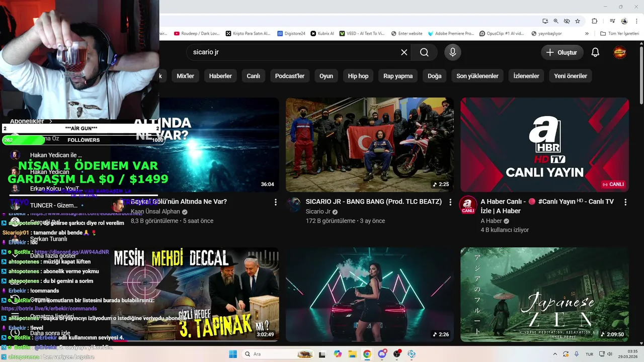Viewport: 644px width, 362px height.
Task: Open the Windows Start menu
Action: [x=233, y=354]
